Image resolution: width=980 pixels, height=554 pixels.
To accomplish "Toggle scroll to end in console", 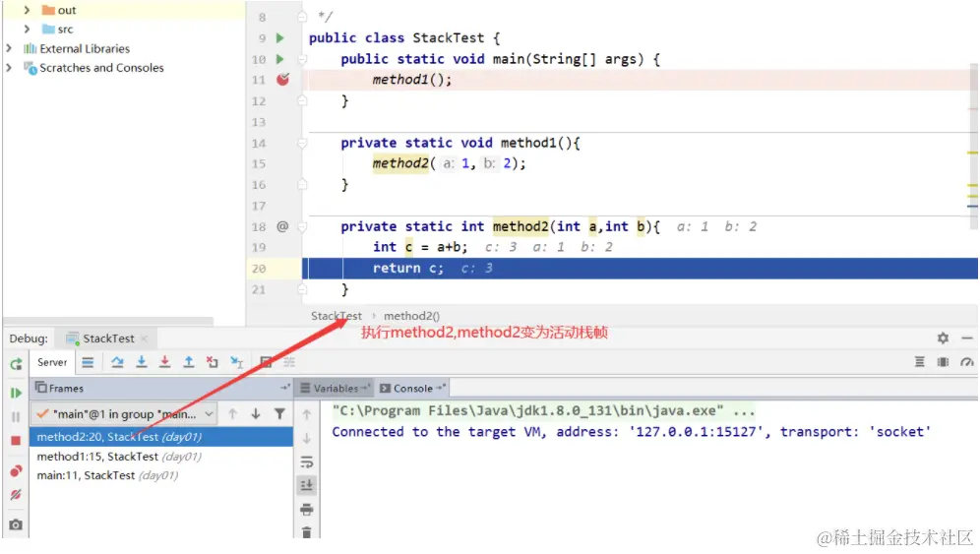I will click(x=306, y=485).
